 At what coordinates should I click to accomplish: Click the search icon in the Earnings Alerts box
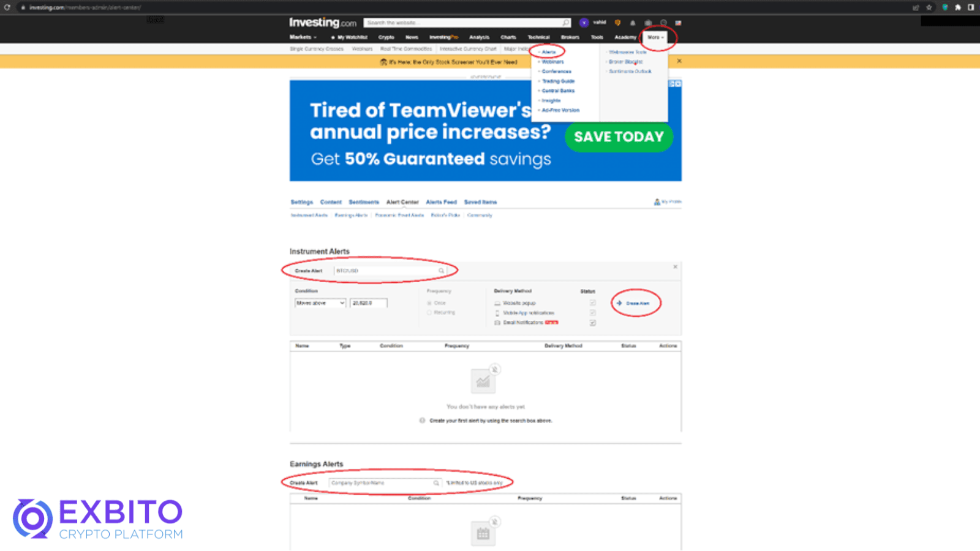436,483
